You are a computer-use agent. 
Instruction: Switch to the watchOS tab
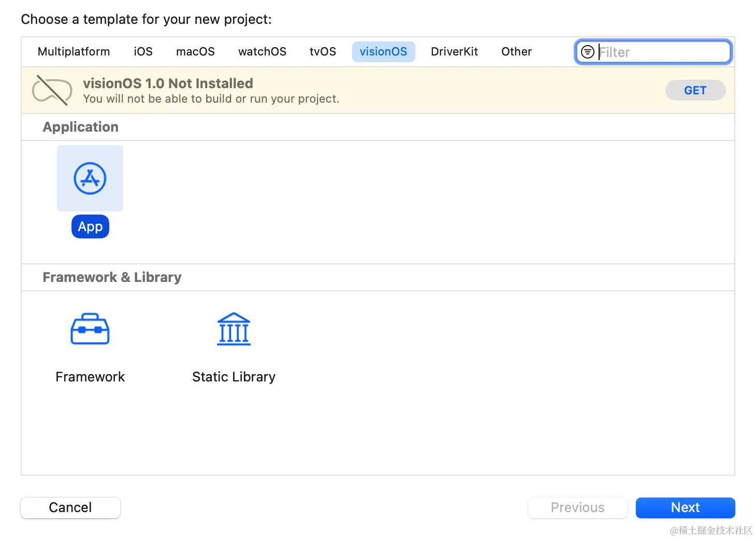262,52
